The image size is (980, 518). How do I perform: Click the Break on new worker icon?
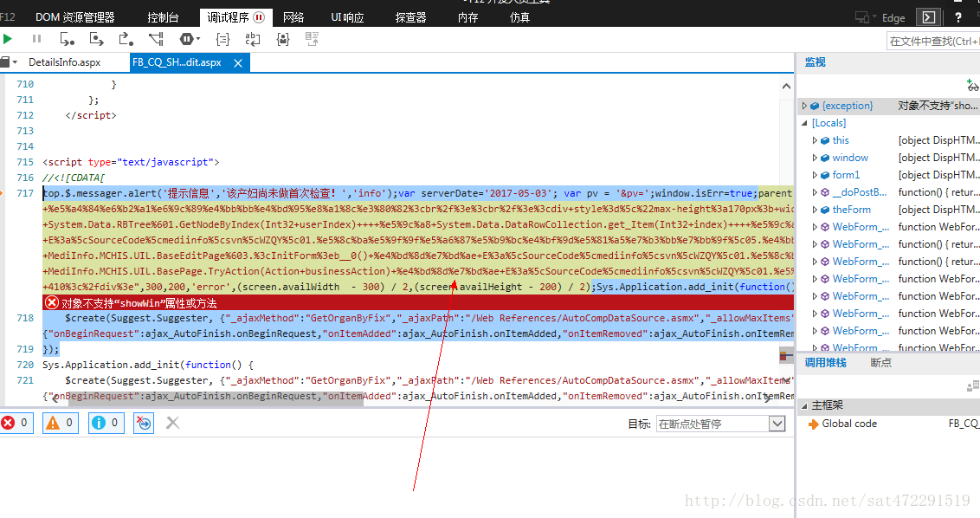tap(156, 40)
